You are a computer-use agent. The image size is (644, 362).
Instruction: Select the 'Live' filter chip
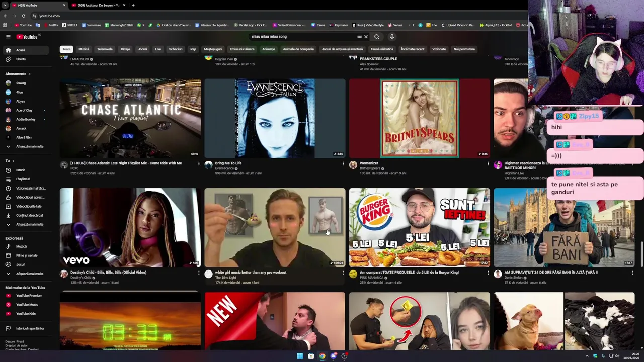click(x=158, y=49)
